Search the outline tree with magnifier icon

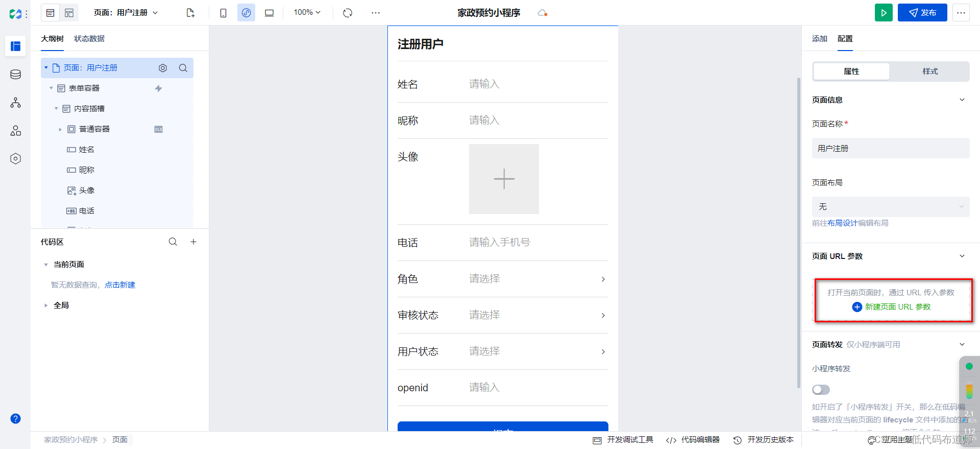point(183,68)
